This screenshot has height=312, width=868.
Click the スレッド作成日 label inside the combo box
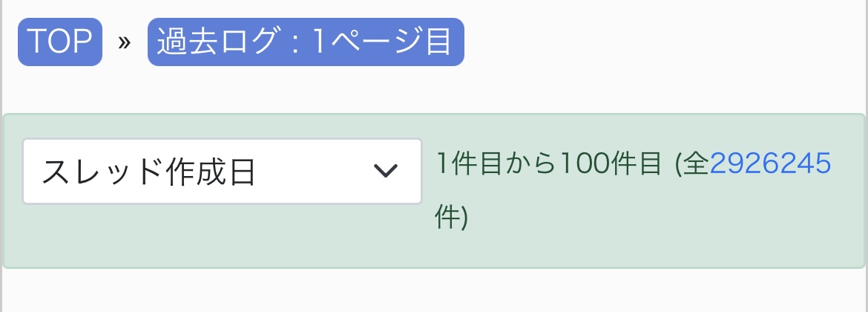coord(148,172)
